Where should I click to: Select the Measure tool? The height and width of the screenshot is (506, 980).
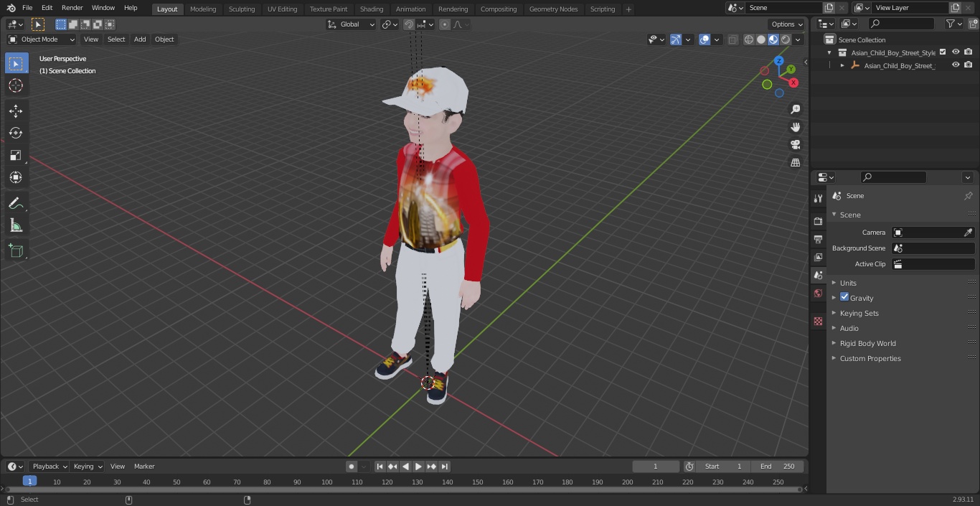coord(16,226)
